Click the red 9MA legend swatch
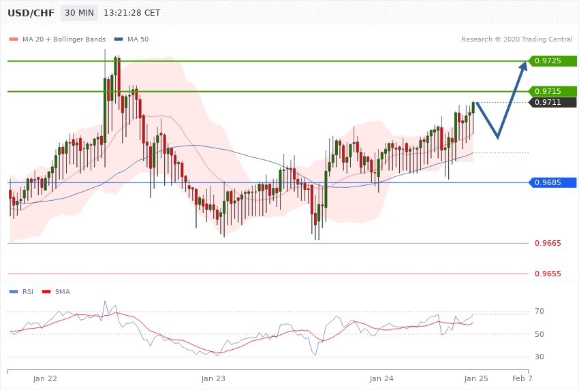 (x=46, y=292)
